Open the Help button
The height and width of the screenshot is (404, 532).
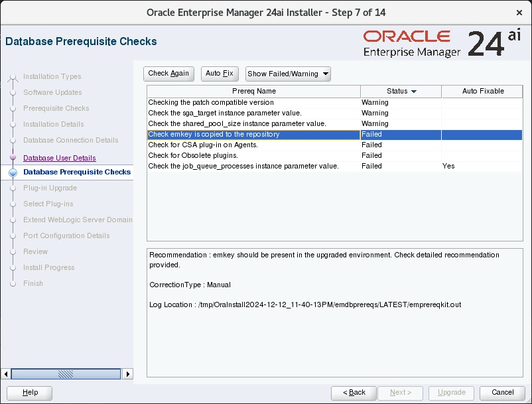click(29, 393)
